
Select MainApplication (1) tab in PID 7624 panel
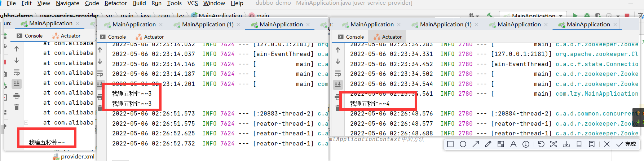point(204,25)
